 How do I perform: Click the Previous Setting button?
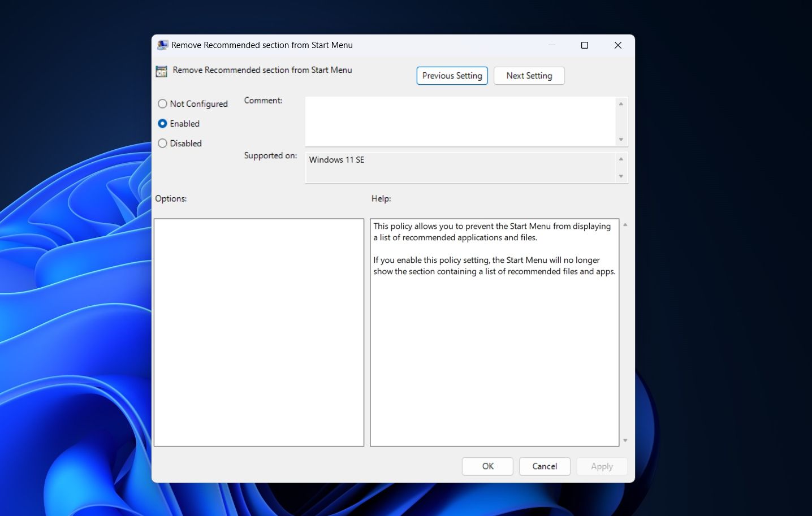pos(452,75)
